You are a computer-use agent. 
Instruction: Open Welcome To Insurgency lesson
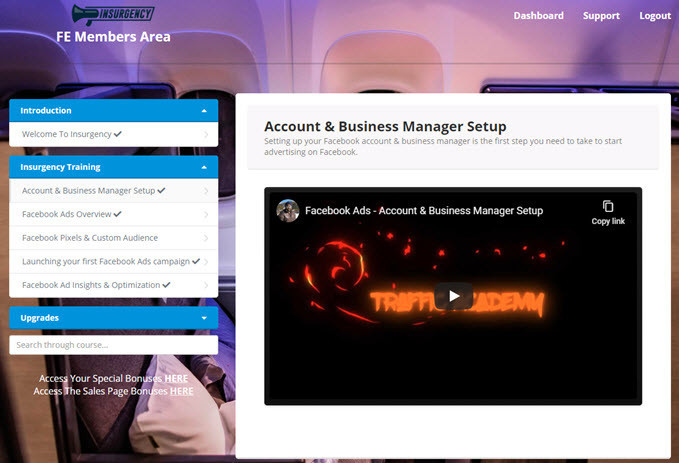[113, 134]
